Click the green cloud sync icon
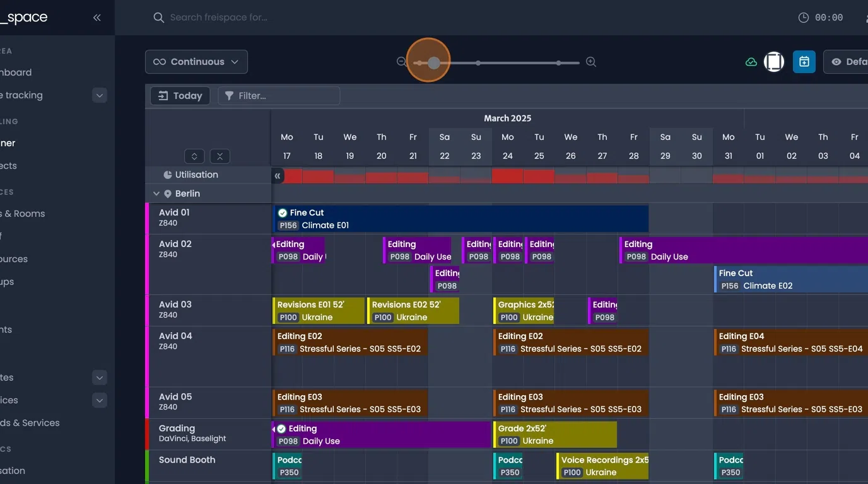The height and width of the screenshot is (484, 868). 751,62
